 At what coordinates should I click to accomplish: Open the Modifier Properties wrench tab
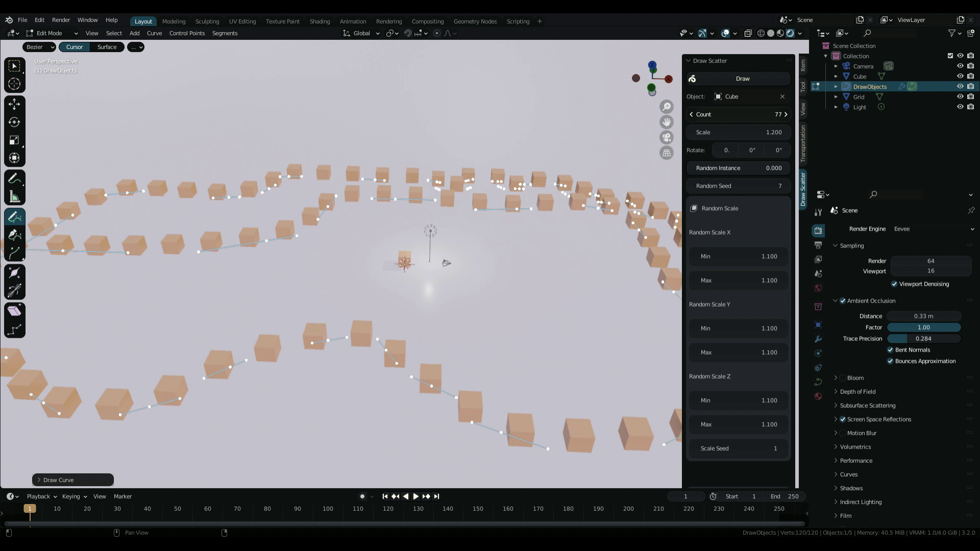818,339
